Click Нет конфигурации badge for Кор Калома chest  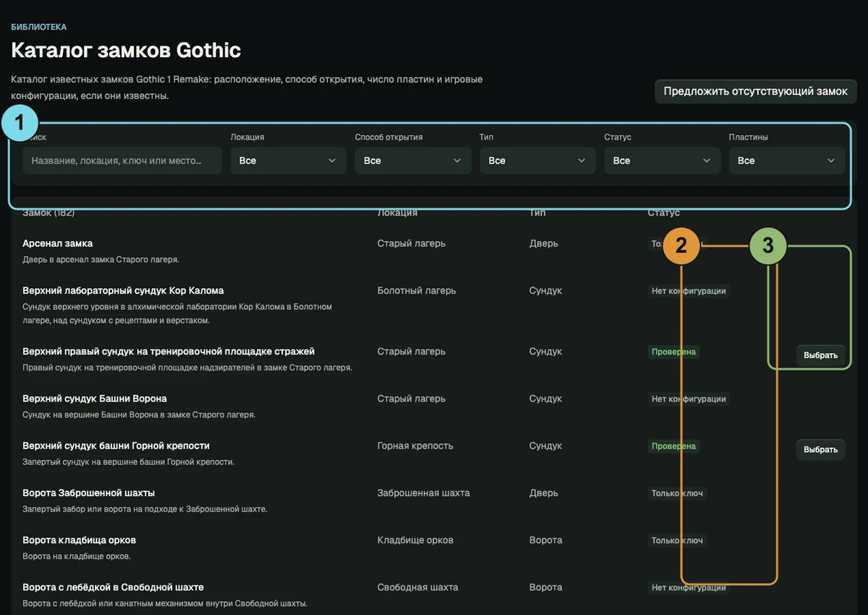click(x=689, y=291)
